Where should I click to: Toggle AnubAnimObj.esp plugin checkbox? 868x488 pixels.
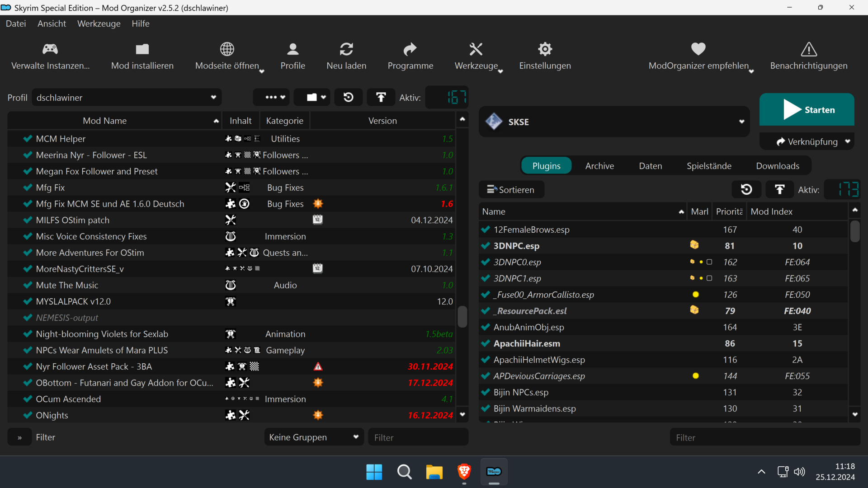(486, 327)
